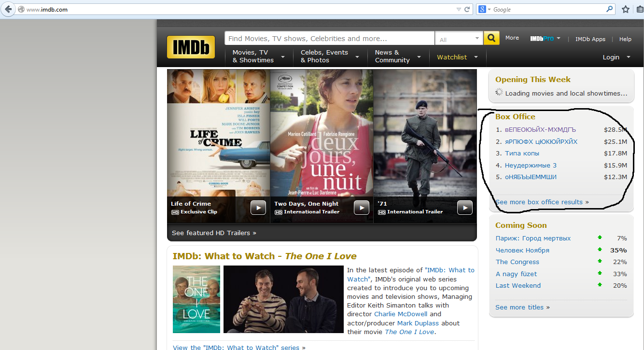Reload the page with the refresh icon

467,9
